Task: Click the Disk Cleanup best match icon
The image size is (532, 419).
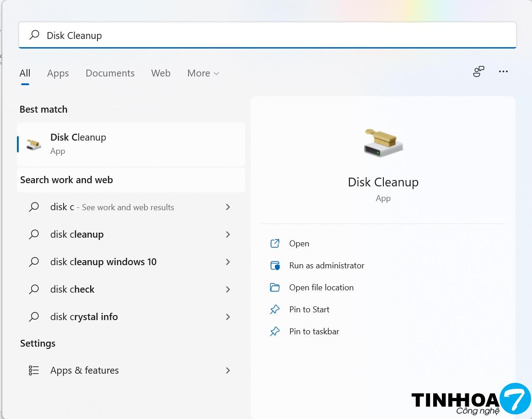Action: tap(34, 144)
